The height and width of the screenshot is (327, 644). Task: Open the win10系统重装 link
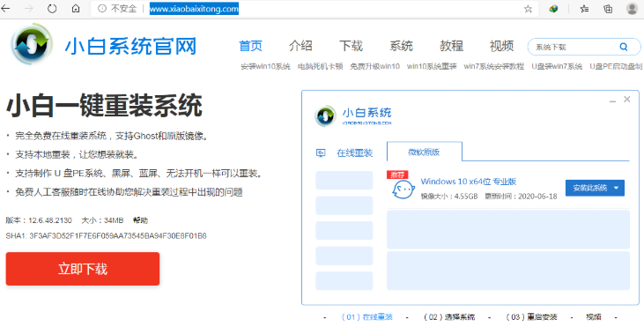pyautogui.click(x=432, y=67)
